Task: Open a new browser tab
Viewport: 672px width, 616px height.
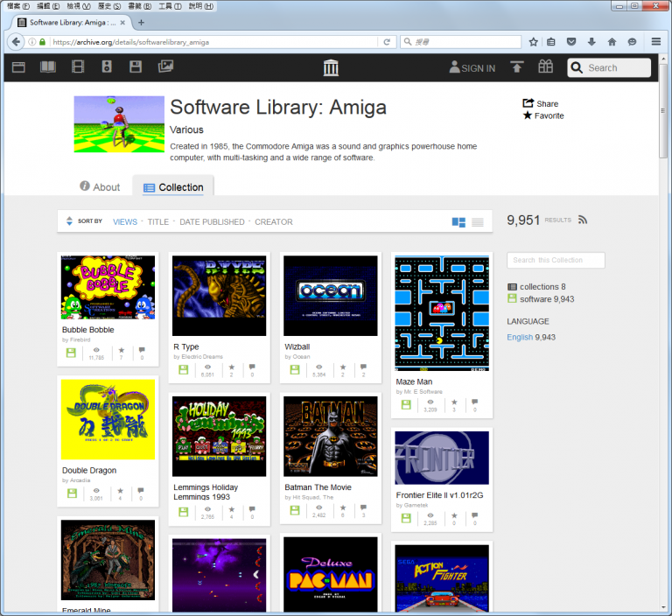Action: [x=141, y=22]
